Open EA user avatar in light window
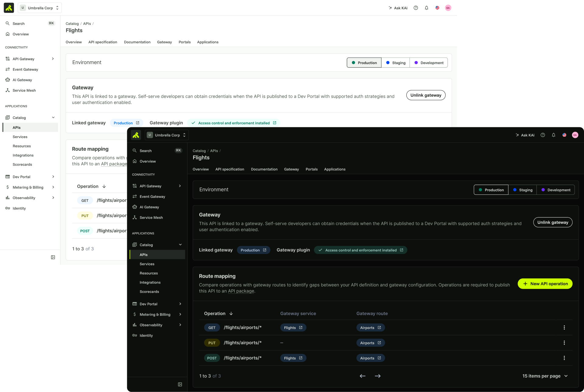Screen dimensions: 584x392 tap(448, 8)
